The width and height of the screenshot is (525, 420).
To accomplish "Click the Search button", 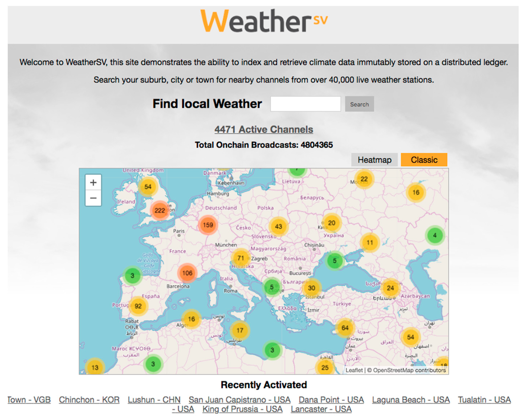I will click(x=359, y=104).
